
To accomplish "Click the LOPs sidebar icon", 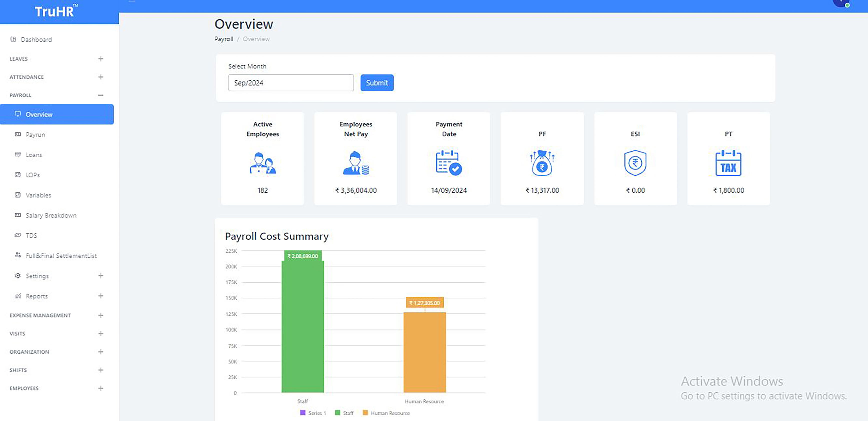I will (18, 175).
